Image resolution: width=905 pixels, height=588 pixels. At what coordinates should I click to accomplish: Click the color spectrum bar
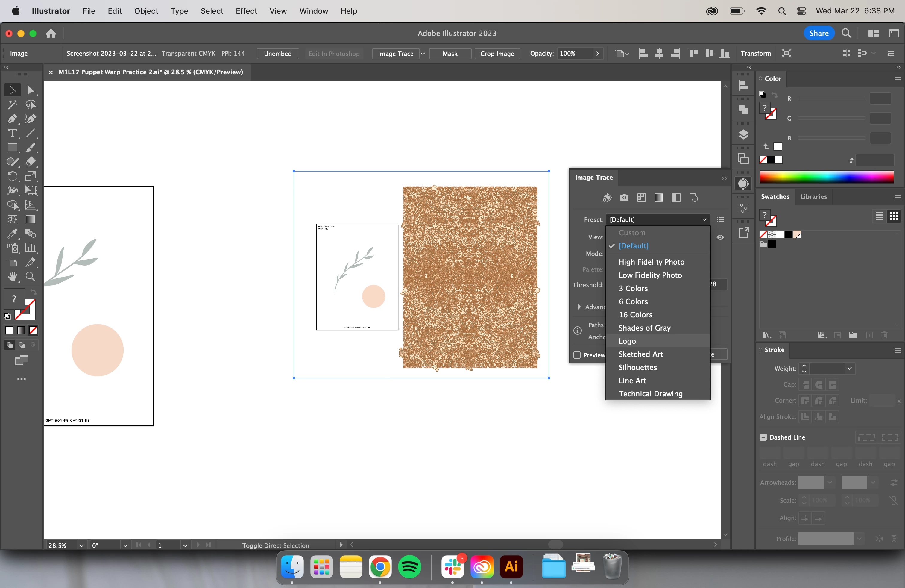(x=826, y=177)
